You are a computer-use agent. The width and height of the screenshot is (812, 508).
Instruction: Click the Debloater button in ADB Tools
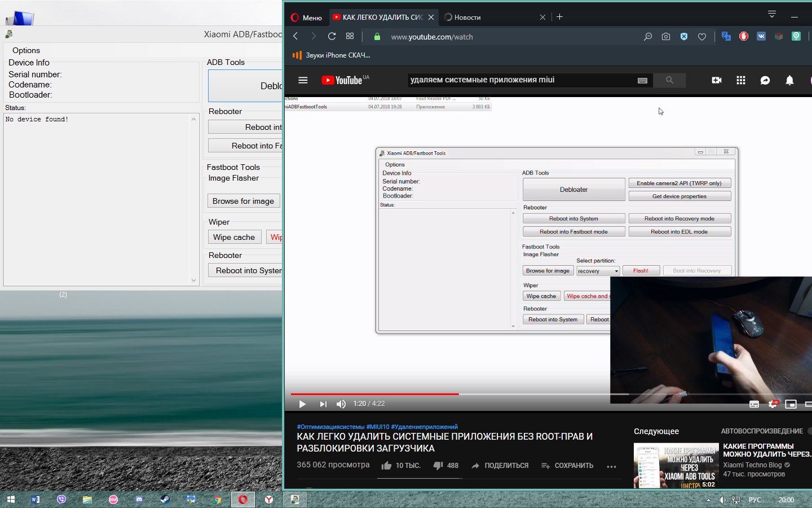click(x=245, y=86)
